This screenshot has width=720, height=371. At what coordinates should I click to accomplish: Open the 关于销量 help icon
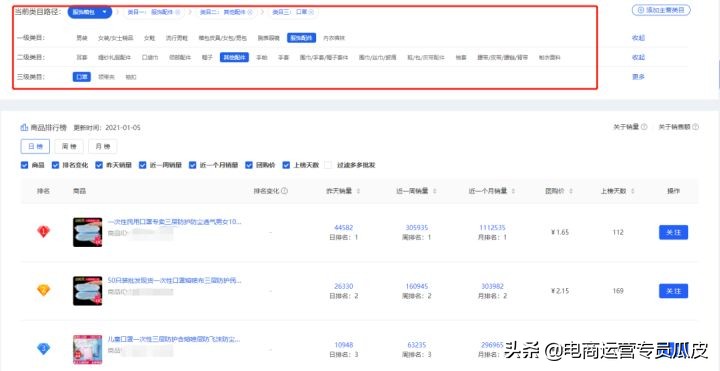(644, 127)
